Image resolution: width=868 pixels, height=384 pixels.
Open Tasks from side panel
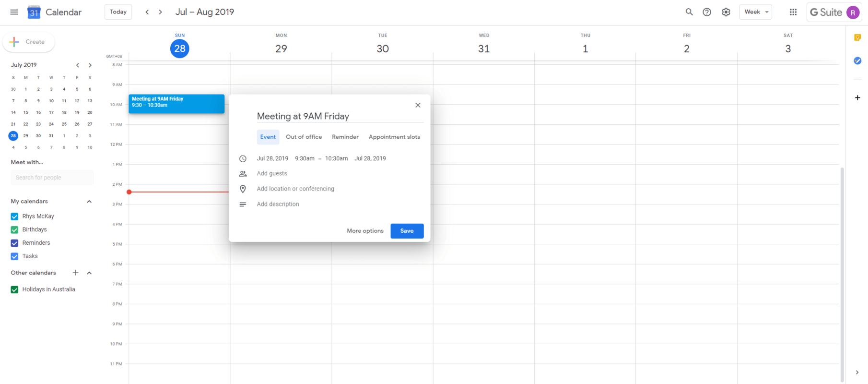(x=857, y=60)
